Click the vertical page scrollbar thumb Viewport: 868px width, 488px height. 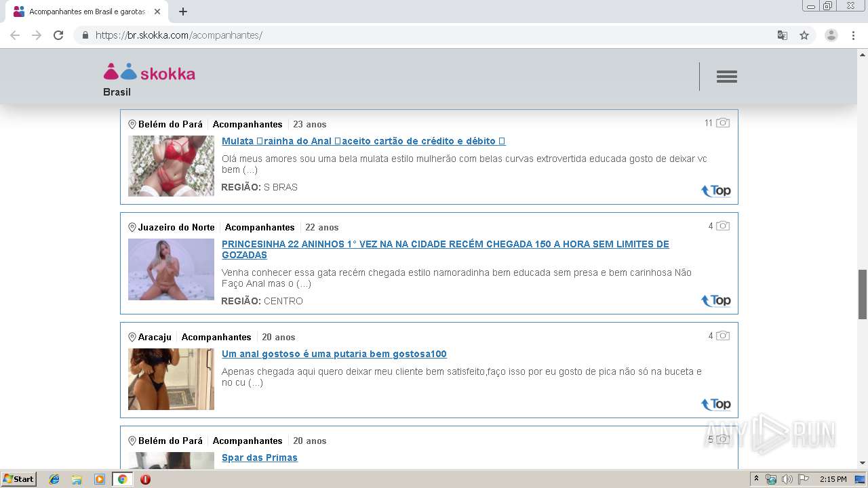[863, 294]
